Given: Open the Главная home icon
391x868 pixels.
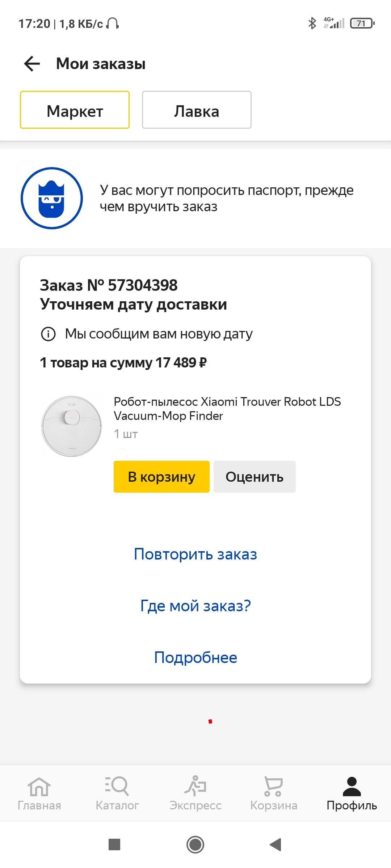Looking at the screenshot, I should pos(39,787).
